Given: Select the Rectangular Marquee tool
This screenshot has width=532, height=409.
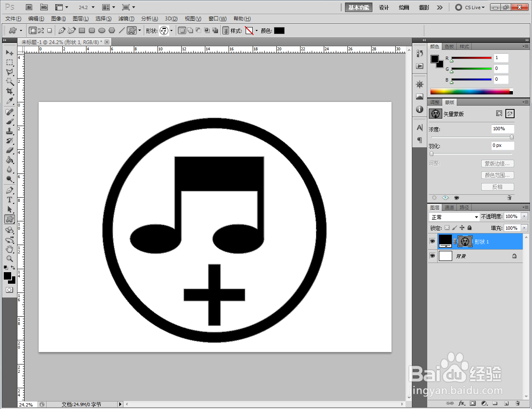Looking at the screenshot, I should coord(10,62).
